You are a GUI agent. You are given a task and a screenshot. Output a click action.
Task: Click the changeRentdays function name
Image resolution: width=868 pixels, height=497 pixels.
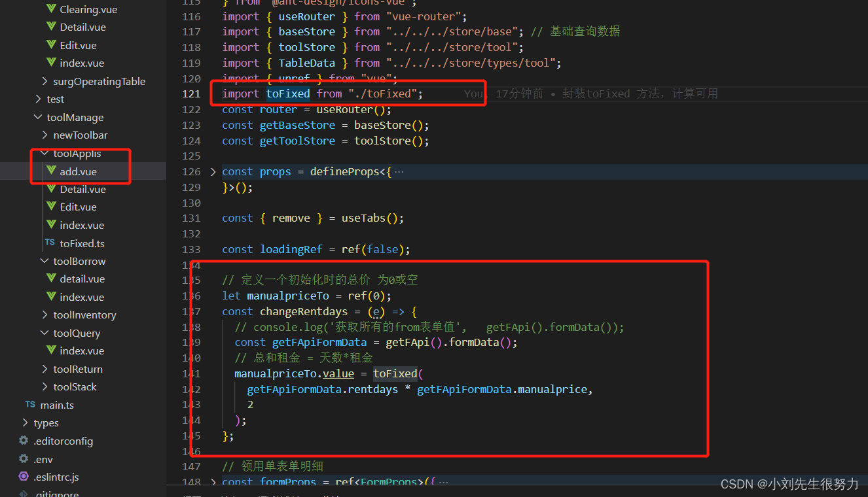coord(304,311)
